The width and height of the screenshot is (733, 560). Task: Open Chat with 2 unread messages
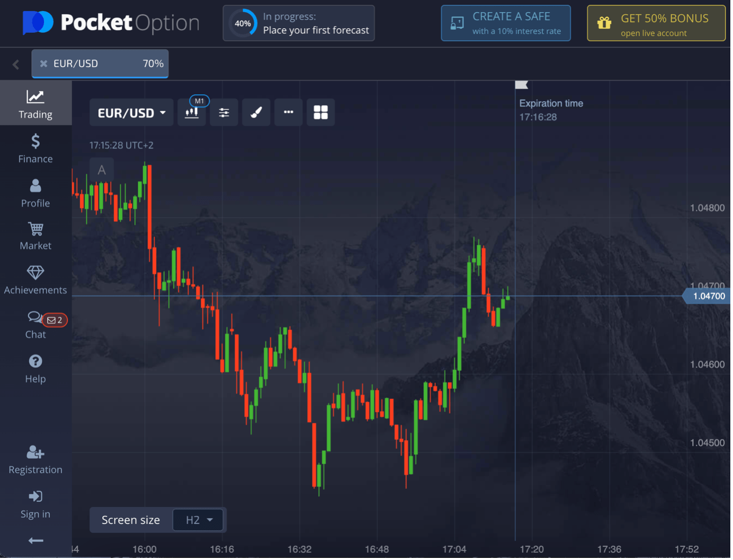click(35, 324)
